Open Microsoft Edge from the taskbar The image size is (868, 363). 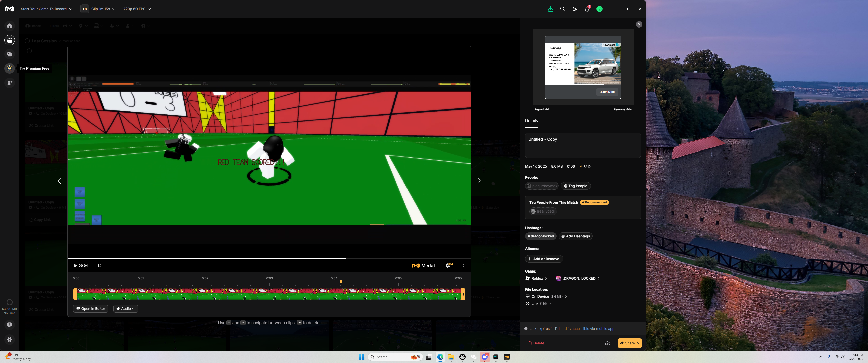440,357
